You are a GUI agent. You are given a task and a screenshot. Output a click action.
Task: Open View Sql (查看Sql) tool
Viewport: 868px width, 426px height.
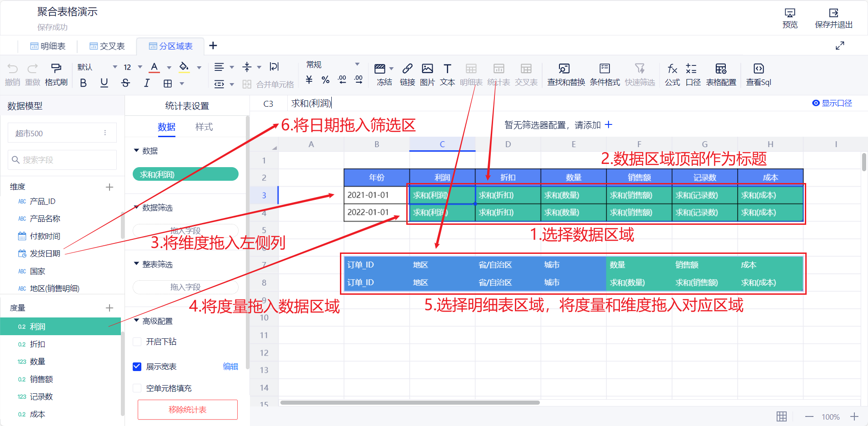coord(758,74)
